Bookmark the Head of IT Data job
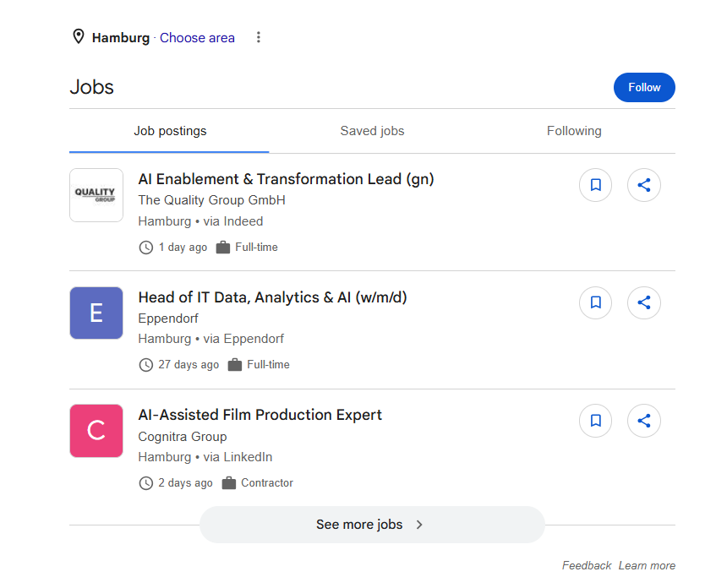 (595, 302)
